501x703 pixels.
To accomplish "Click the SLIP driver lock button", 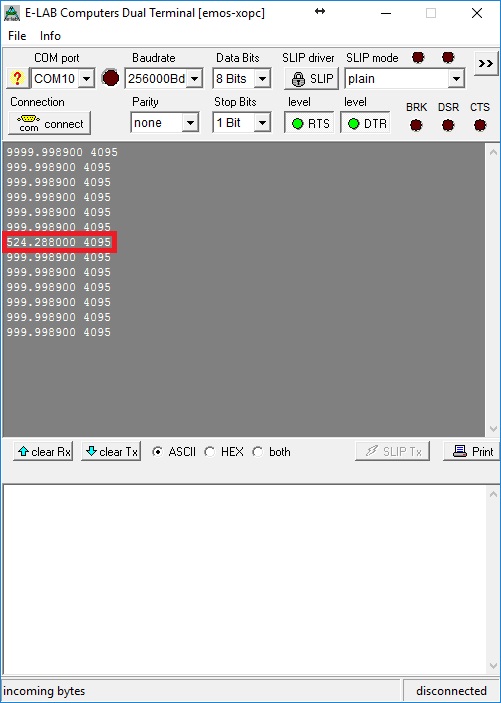I will pos(311,79).
